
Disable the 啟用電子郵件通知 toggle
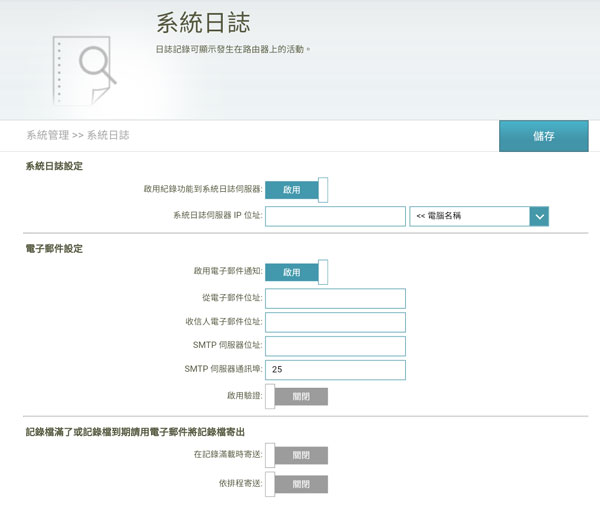[x=296, y=272]
